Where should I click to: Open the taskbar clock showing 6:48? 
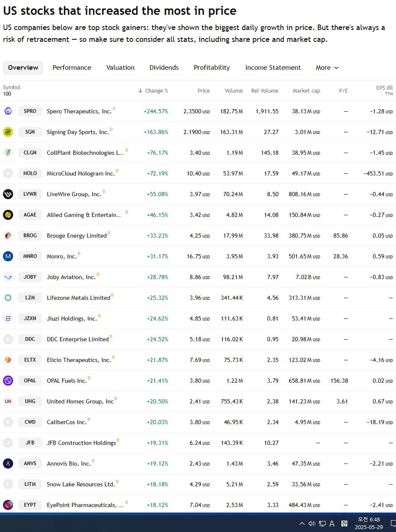tap(369, 524)
